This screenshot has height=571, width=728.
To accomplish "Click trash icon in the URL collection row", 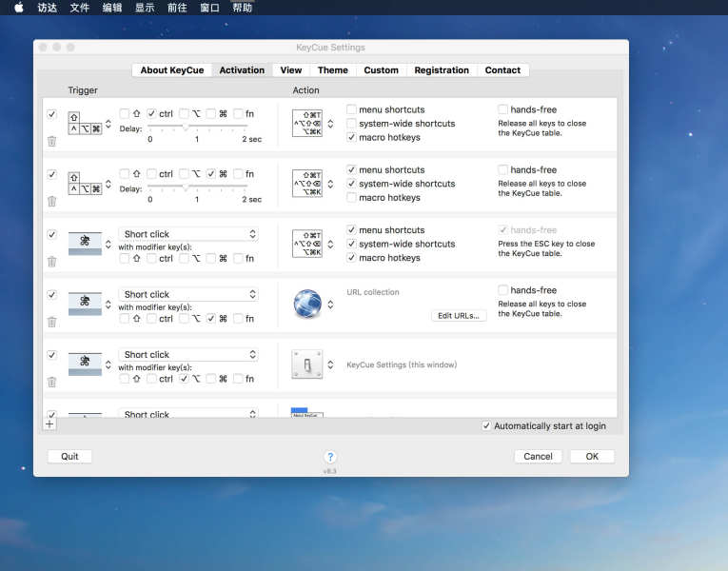I will point(51,322).
